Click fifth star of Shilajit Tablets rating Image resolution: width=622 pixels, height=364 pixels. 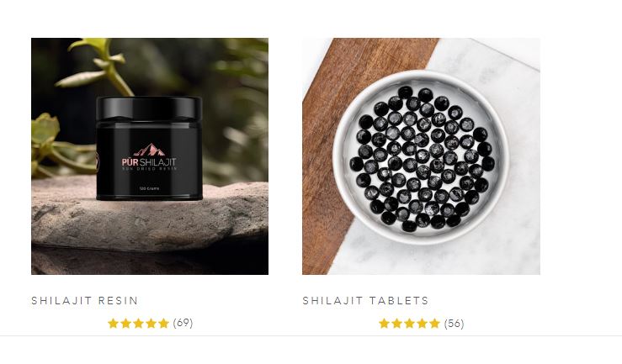tap(435, 324)
